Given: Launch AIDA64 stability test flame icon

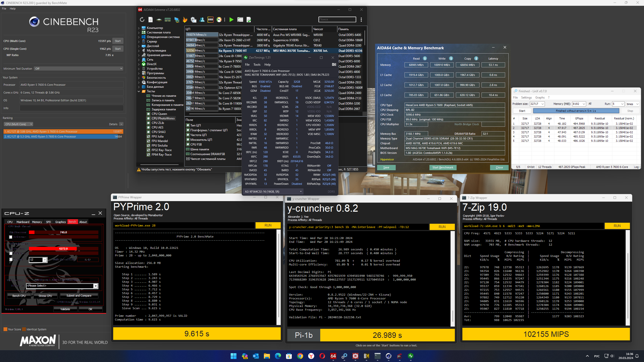Looking at the screenshot, I should [x=185, y=20].
